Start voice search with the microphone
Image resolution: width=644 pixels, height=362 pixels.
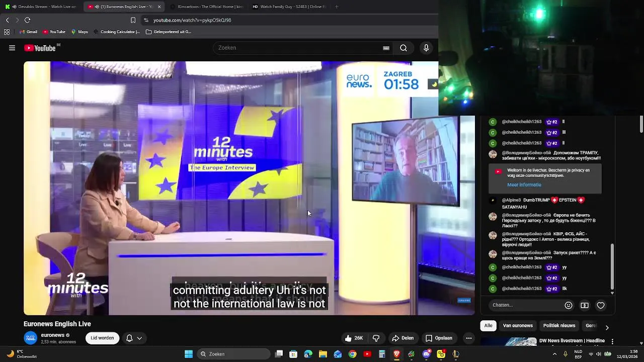point(426,48)
